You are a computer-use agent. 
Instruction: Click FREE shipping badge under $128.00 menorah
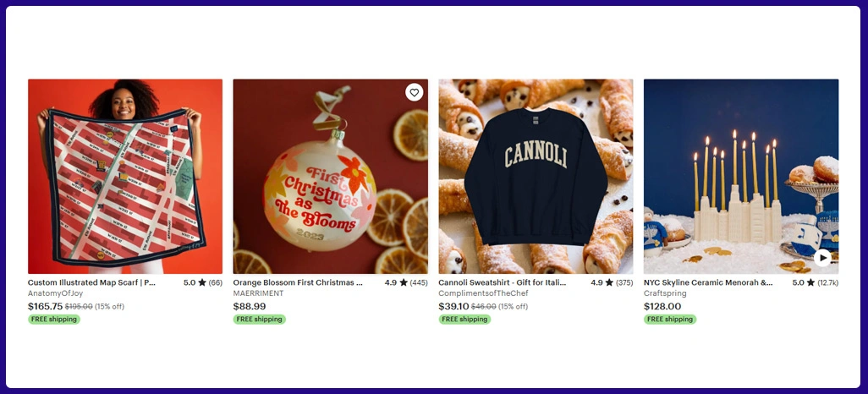(670, 320)
